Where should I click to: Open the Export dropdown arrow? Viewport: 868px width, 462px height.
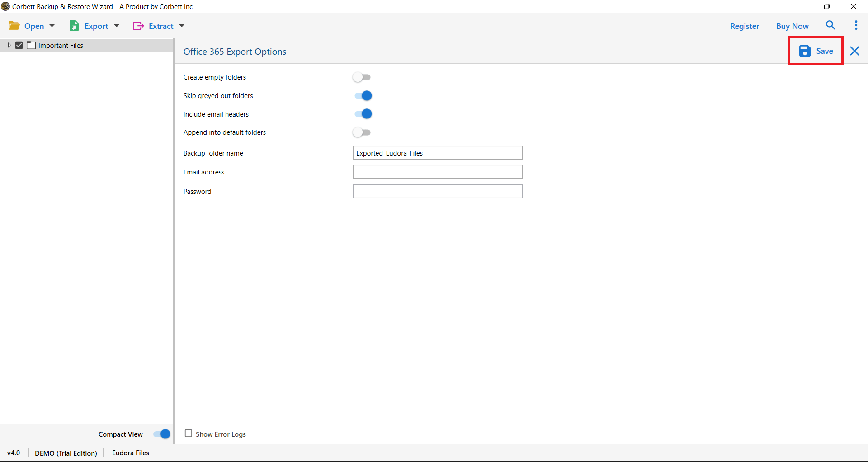[x=116, y=26]
